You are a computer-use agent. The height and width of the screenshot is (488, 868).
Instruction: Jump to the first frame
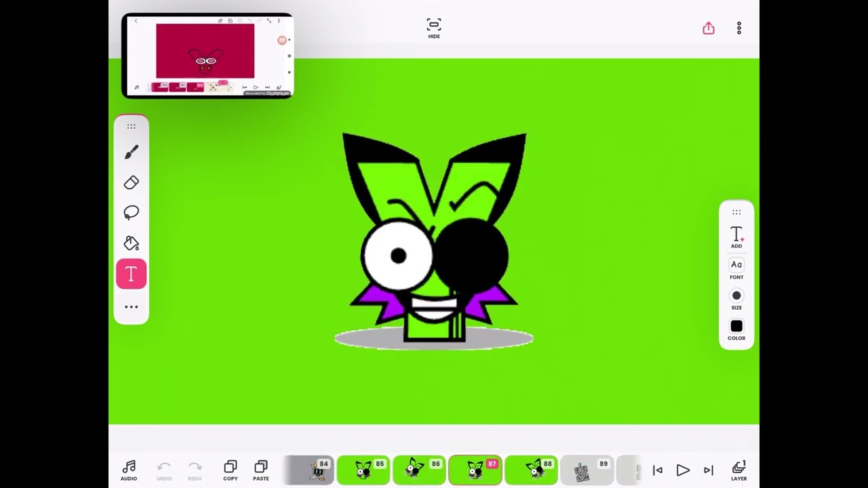[657, 470]
